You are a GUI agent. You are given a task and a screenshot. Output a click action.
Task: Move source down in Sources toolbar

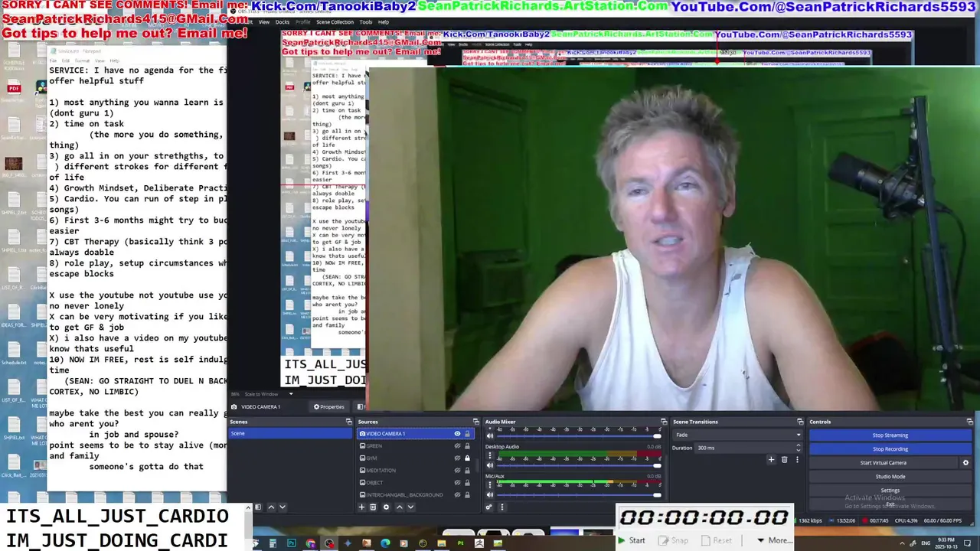[410, 507]
